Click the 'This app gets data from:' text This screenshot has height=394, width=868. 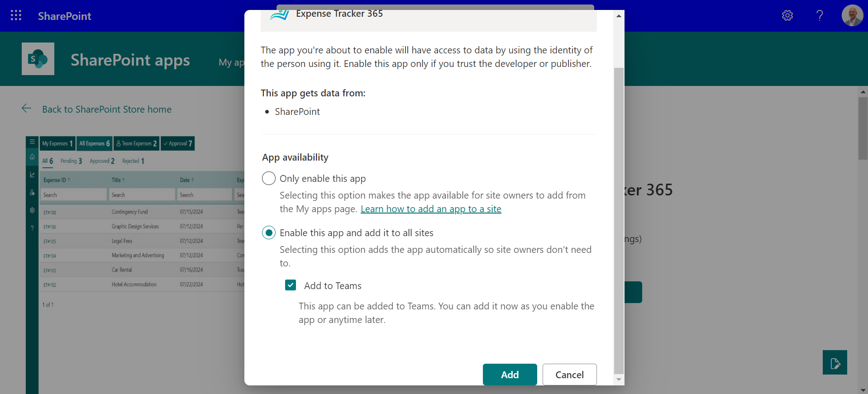coord(313,93)
